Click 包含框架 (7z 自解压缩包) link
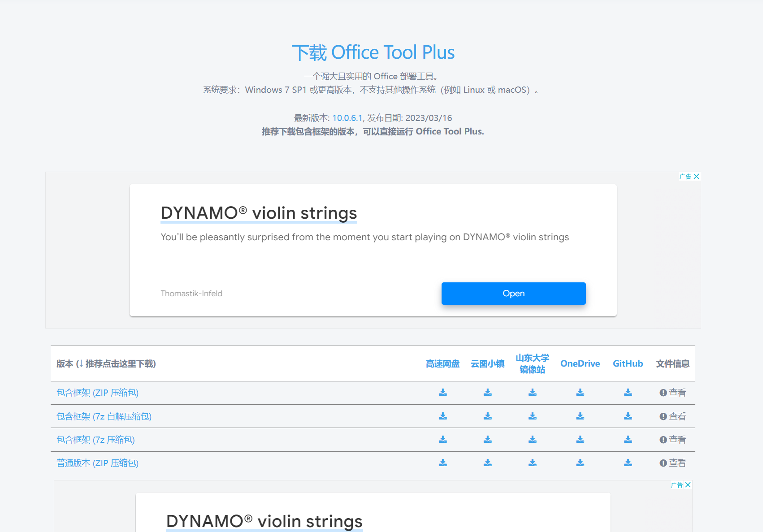 click(x=104, y=416)
